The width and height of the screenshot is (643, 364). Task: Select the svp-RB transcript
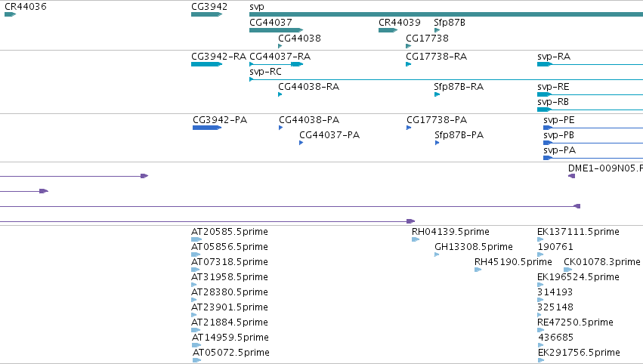590,110
